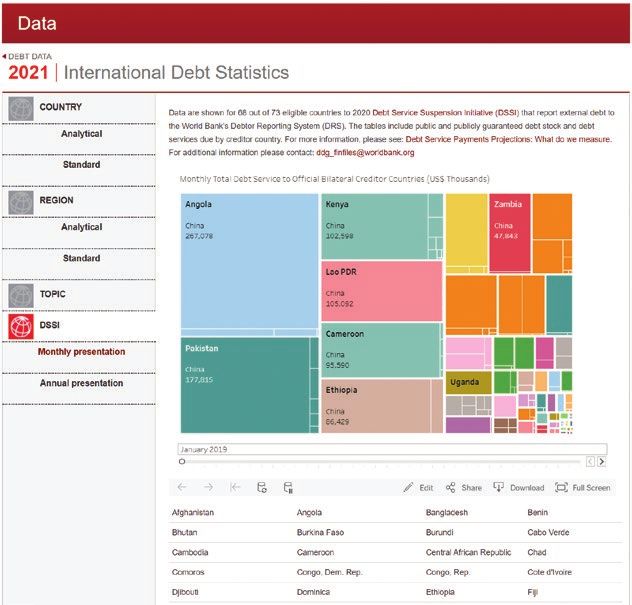The width and height of the screenshot is (632, 605).
Task: Open Ethiopia in country list
Action: coord(440,592)
